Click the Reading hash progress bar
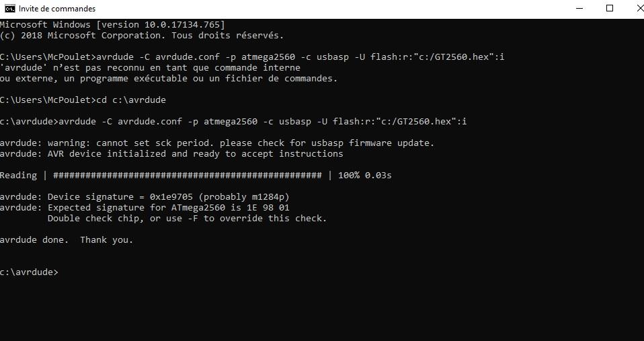Image resolution: width=644 pixels, height=341 pixels. click(187, 176)
